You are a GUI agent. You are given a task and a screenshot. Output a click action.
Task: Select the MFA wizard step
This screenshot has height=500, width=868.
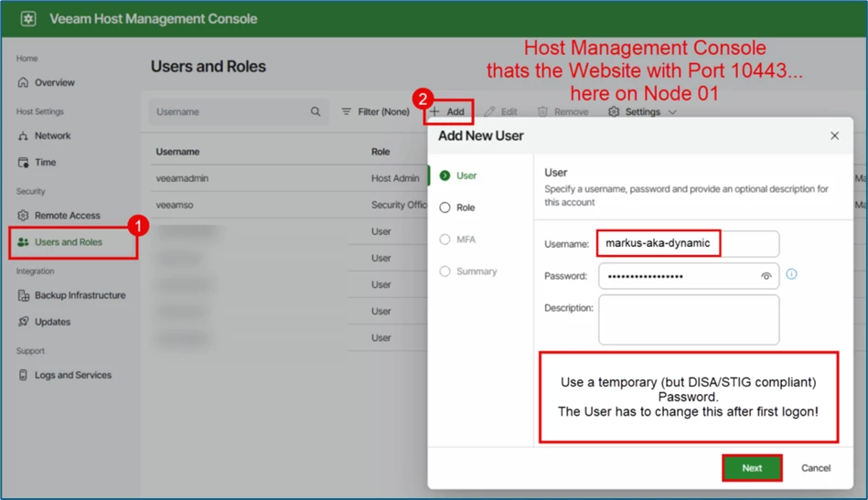tap(457, 239)
